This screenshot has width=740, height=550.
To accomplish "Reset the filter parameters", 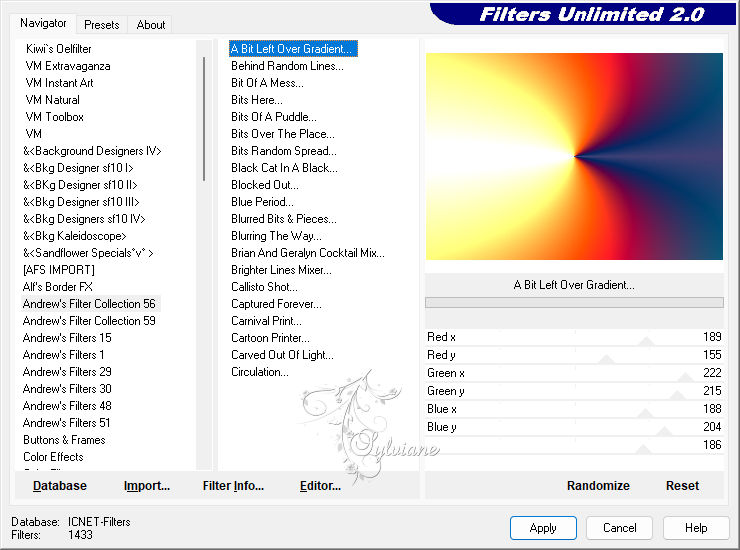I will [x=682, y=485].
